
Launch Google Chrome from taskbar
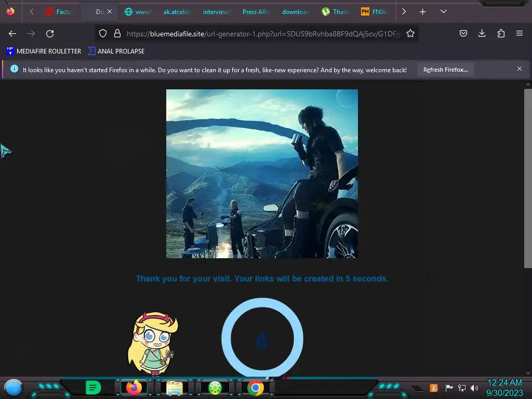pos(256,388)
